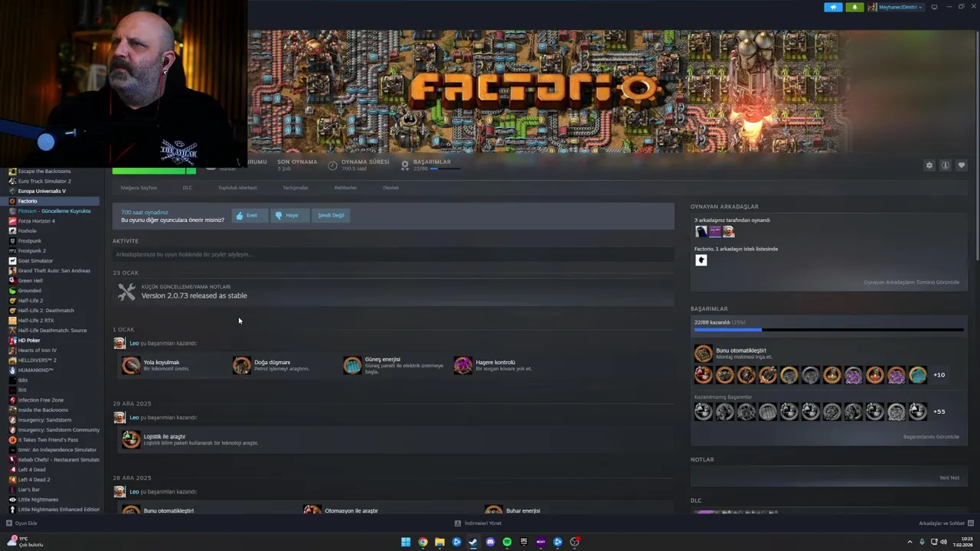Open the MeyhaneciDimitri account dropdown

[x=896, y=7]
